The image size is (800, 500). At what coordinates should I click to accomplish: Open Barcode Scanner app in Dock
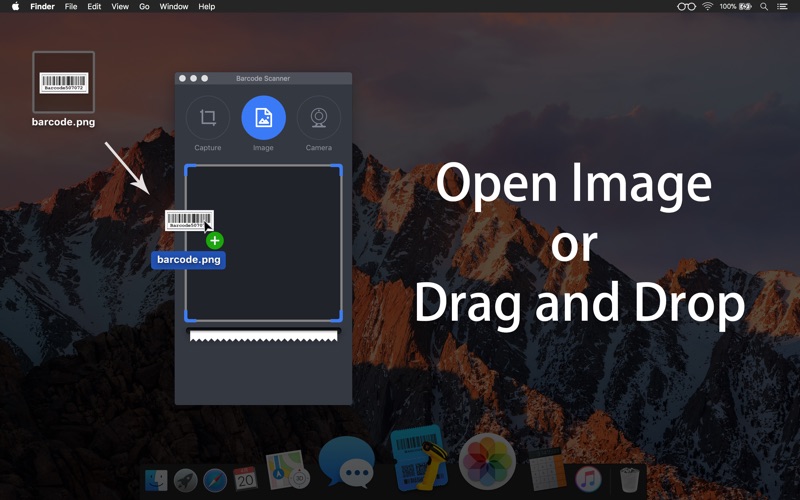click(x=417, y=458)
